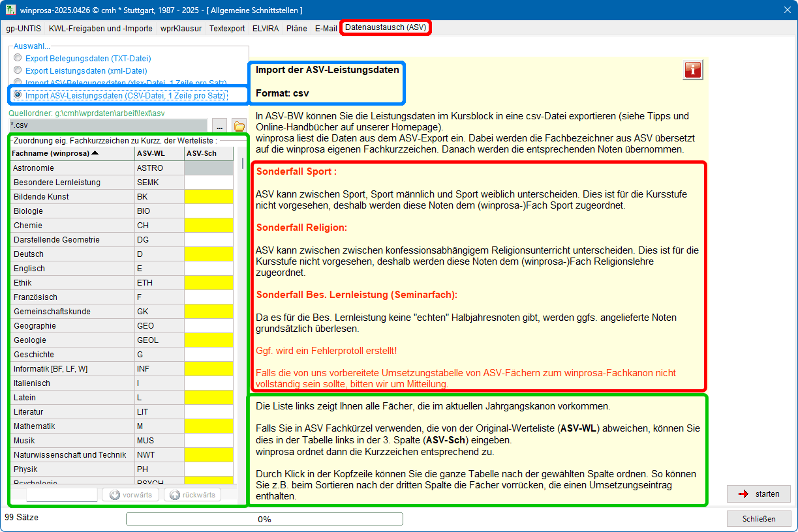Click the starten button with red arrow
Viewport: 798px width, 532px height.
coord(758,494)
